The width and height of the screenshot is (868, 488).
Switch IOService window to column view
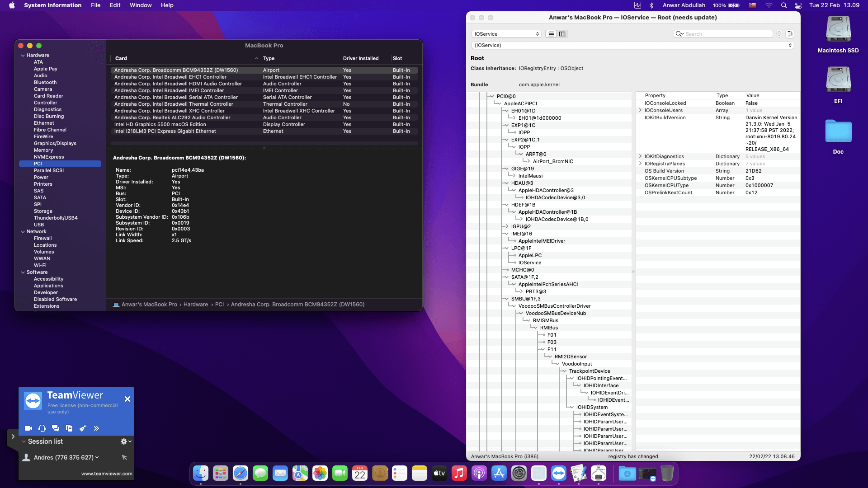coord(562,34)
